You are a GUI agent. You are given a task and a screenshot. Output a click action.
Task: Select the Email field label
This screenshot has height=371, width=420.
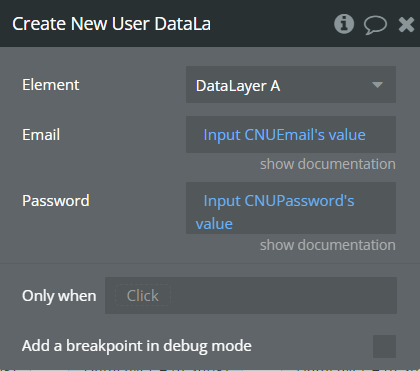(41, 135)
